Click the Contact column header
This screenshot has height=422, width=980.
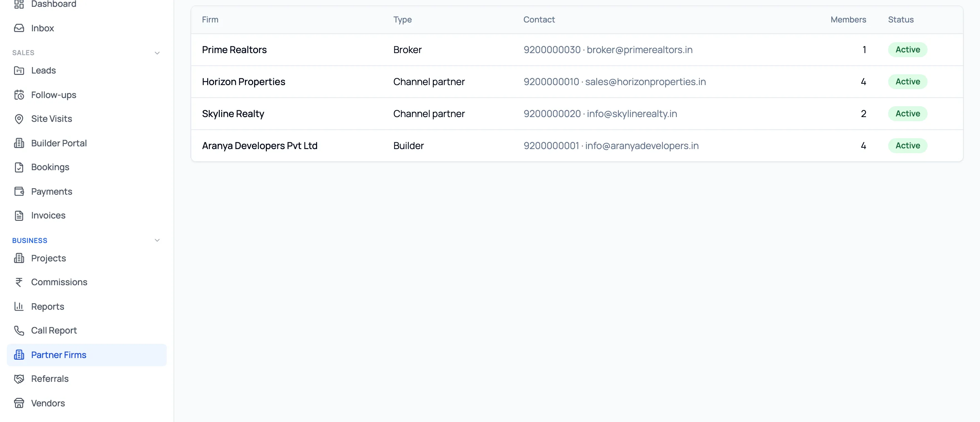pyautogui.click(x=539, y=19)
